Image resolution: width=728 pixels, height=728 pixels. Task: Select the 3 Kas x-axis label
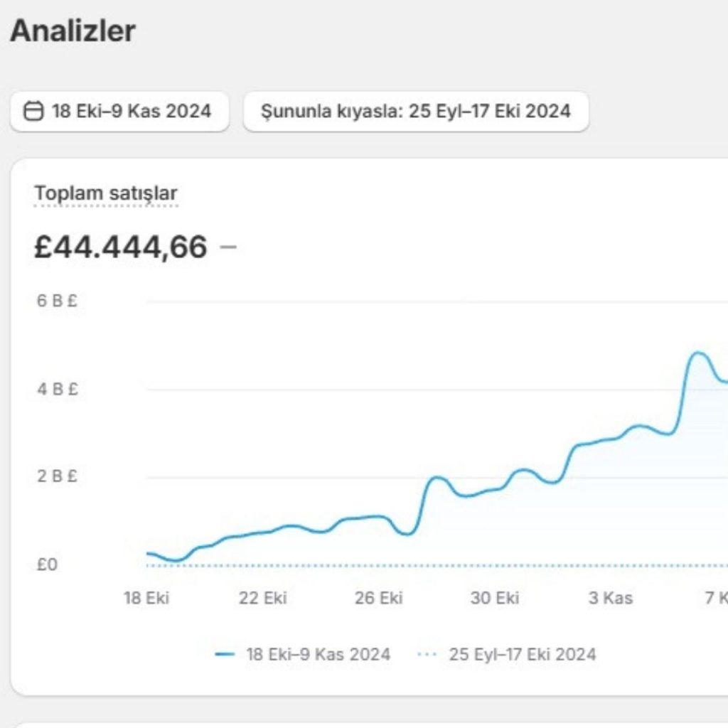611,598
